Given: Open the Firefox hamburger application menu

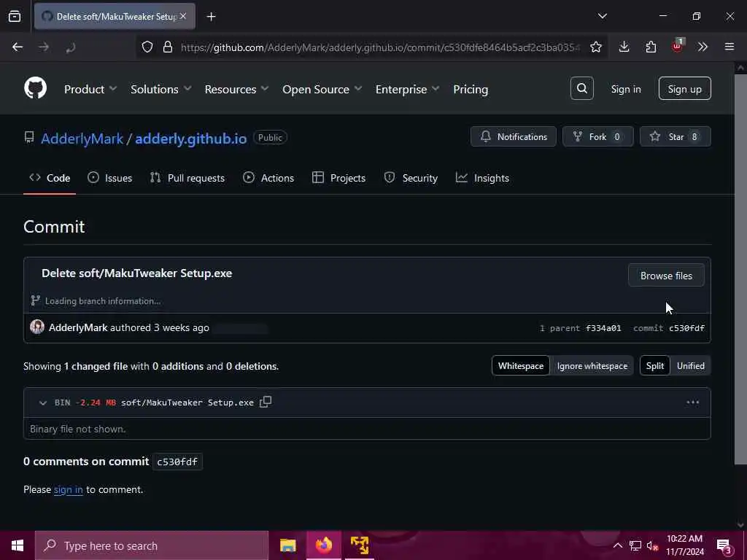Looking at the screenshot, I should pyautogui.click(x=729, y=47).
